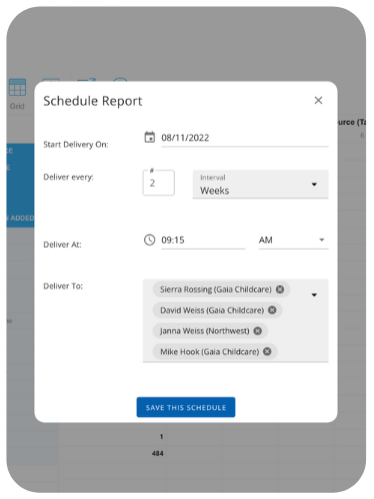
Task: Open the calendar date picker icon
Action: (149, 137)
